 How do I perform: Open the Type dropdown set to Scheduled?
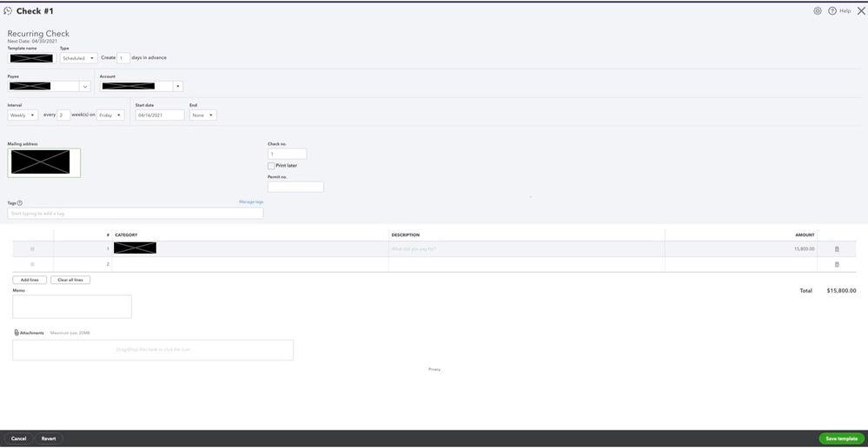pos(78,58)
